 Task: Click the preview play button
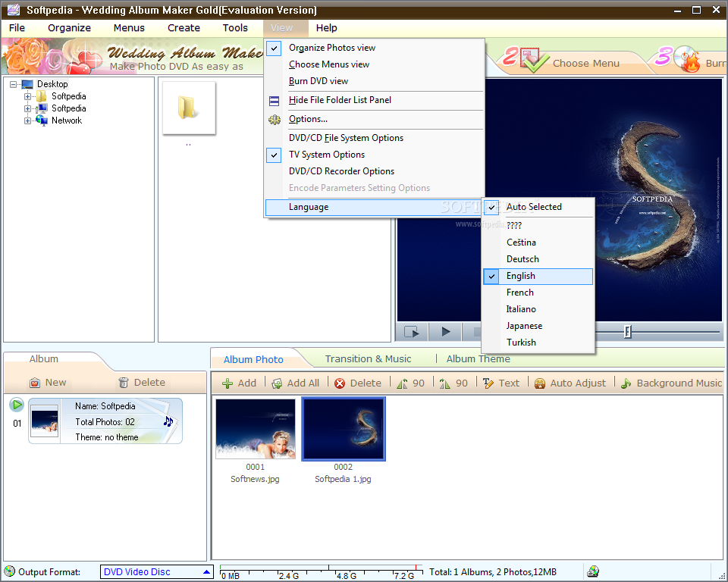coord(446,332)
